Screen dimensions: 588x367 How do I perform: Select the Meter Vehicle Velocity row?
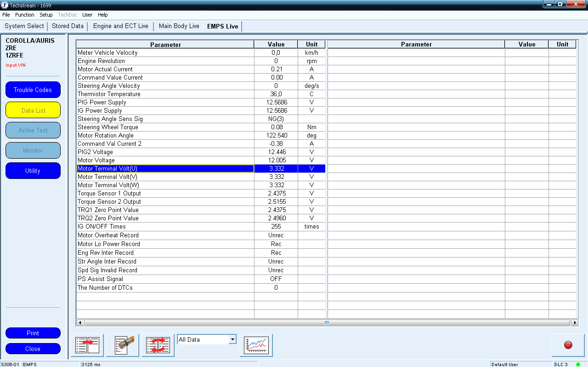(201, 52)
